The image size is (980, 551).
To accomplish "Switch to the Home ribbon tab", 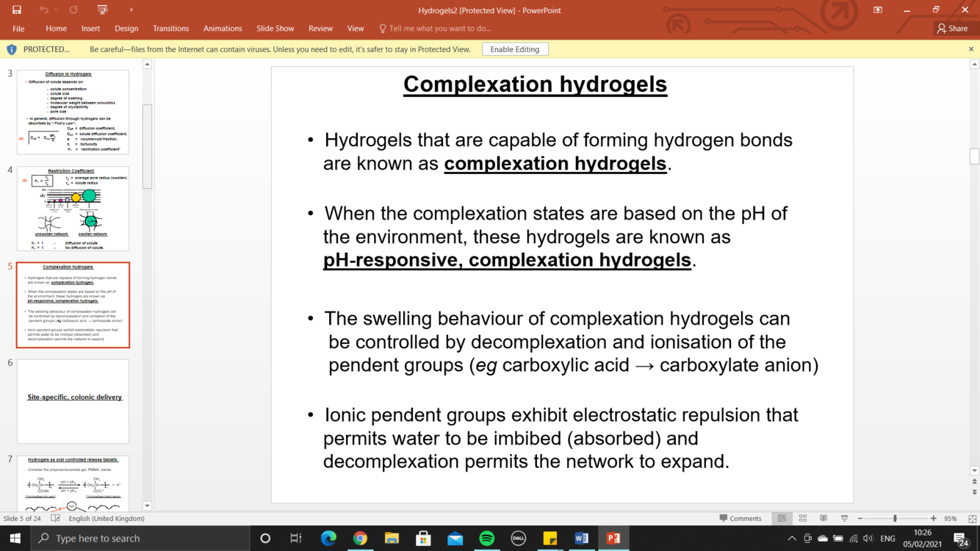I will coord(56,29).
